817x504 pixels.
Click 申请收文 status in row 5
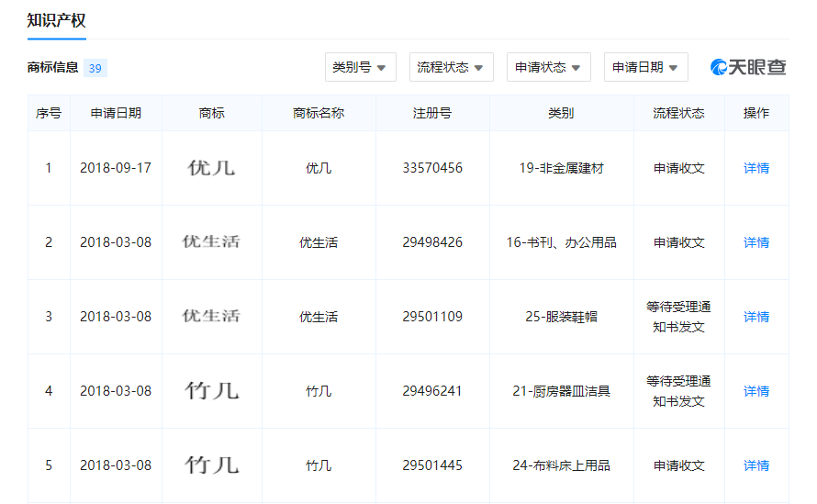coord(679,465)
